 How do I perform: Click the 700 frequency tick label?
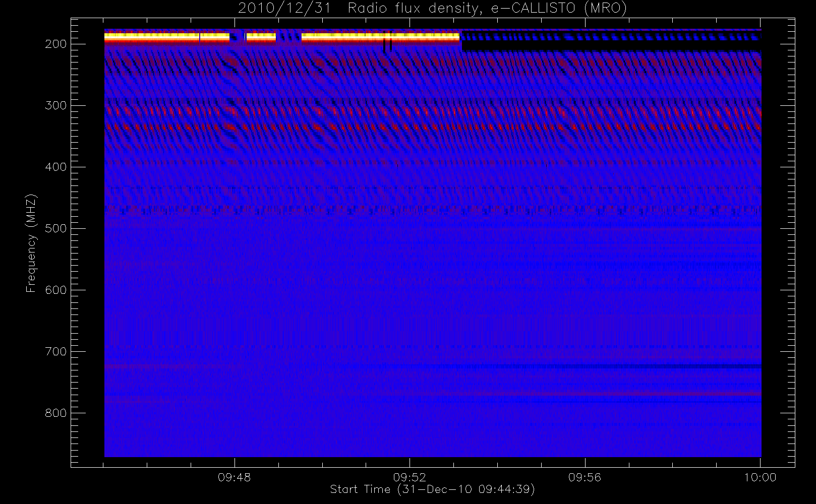[56, 351]
